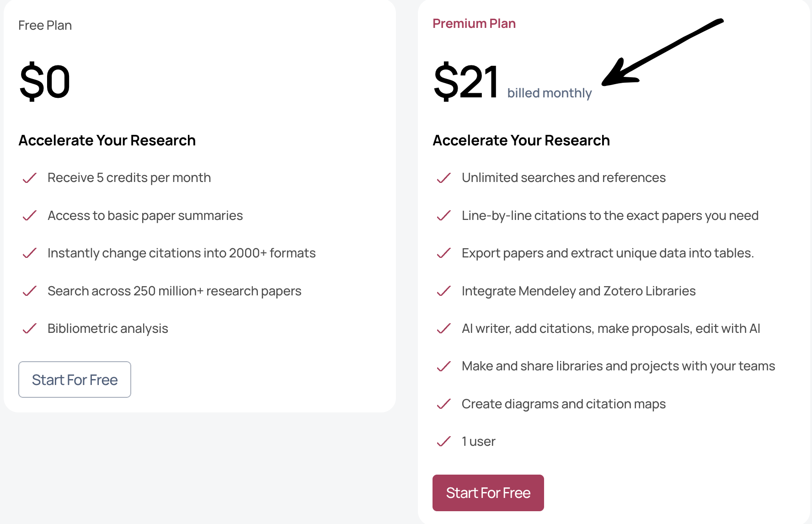Click 'AI writer, add citations' feature line
The height and width of the screenshot is (524, 812).
(x=610, y=328)
